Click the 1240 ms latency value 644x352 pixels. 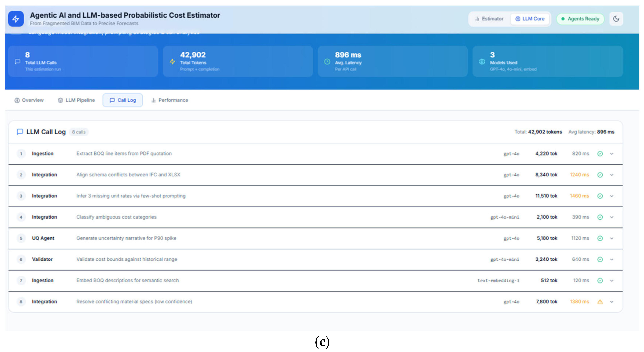click(580, 175)
